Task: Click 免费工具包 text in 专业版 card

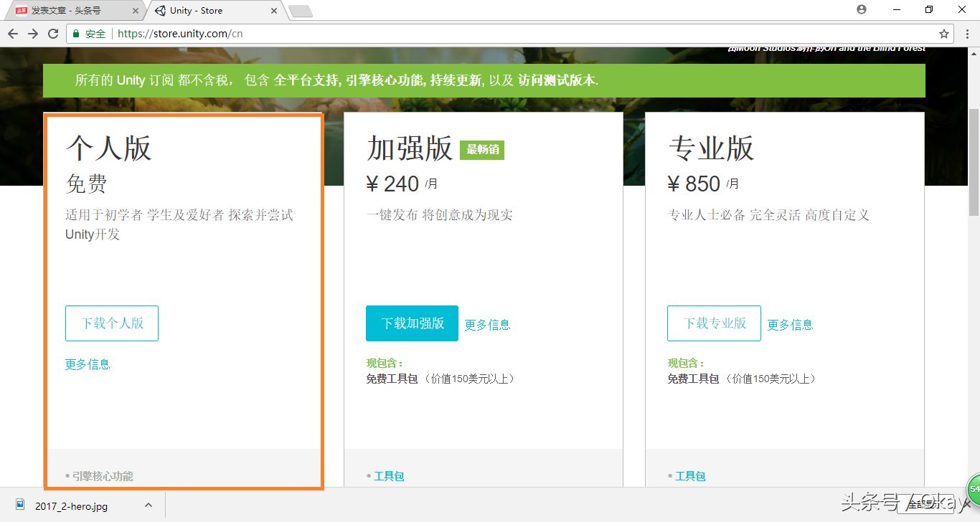Action: [693, 379]
